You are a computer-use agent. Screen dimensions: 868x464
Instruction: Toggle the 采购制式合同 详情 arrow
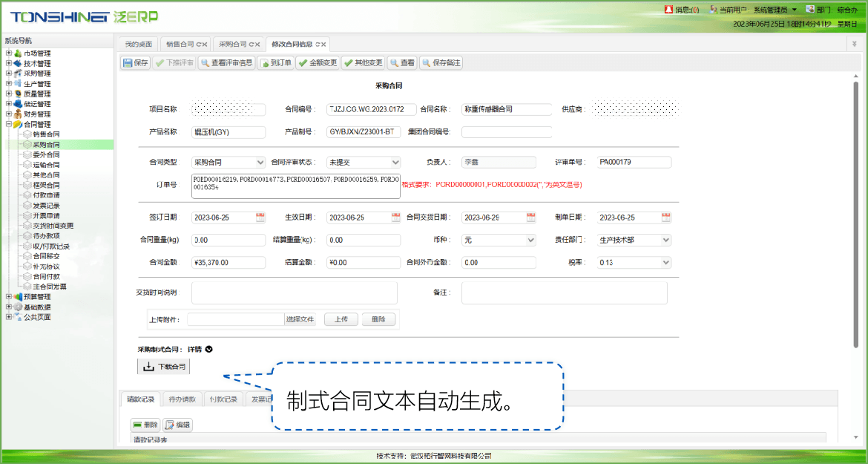click(209, 349)
